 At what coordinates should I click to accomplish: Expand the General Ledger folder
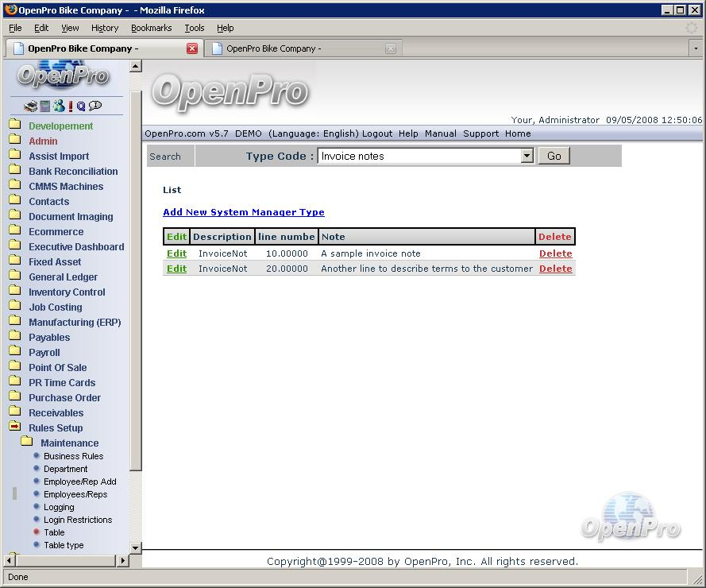point(14,277)
